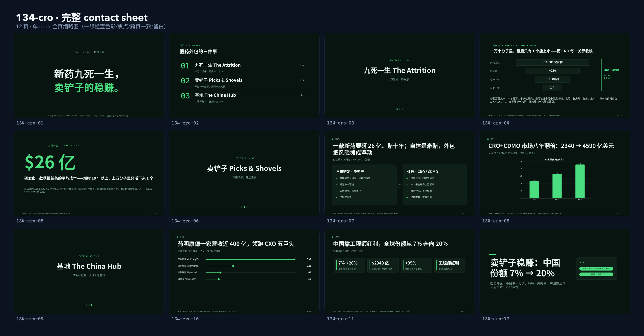644x336 pixels.
Task: Click the item 押注单一管线
Action: [x=347, y=184]
